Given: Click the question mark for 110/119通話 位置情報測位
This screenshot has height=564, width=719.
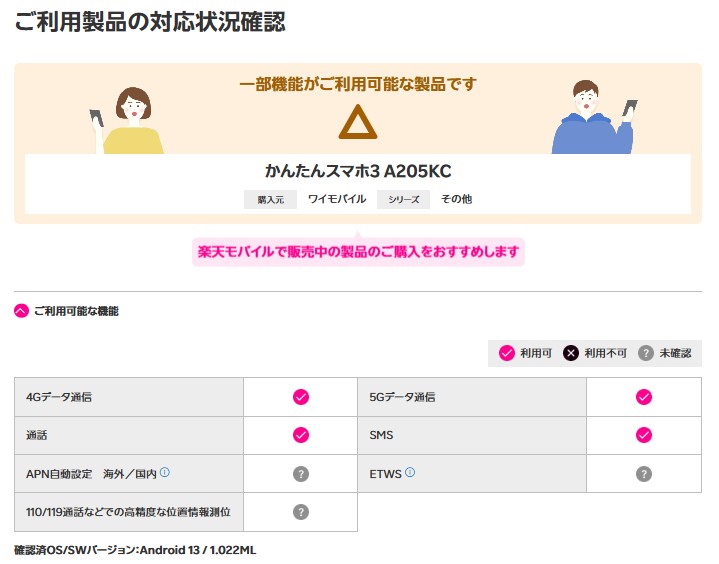Looking at the screenshot, I should click(x=300, y=511).
